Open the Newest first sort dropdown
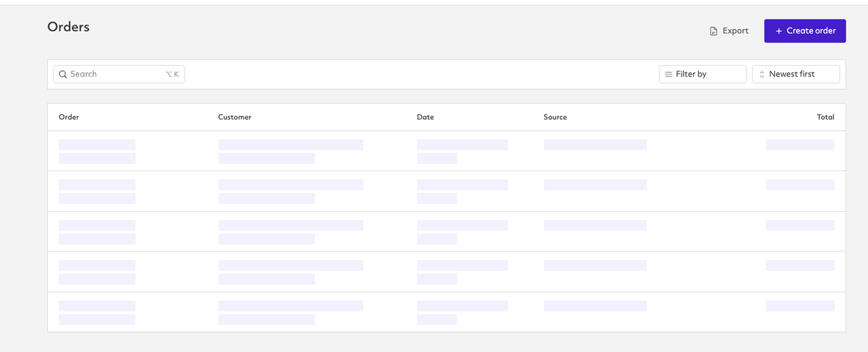Viewport: 868px width, 352px height. click(x=796, y=74)
